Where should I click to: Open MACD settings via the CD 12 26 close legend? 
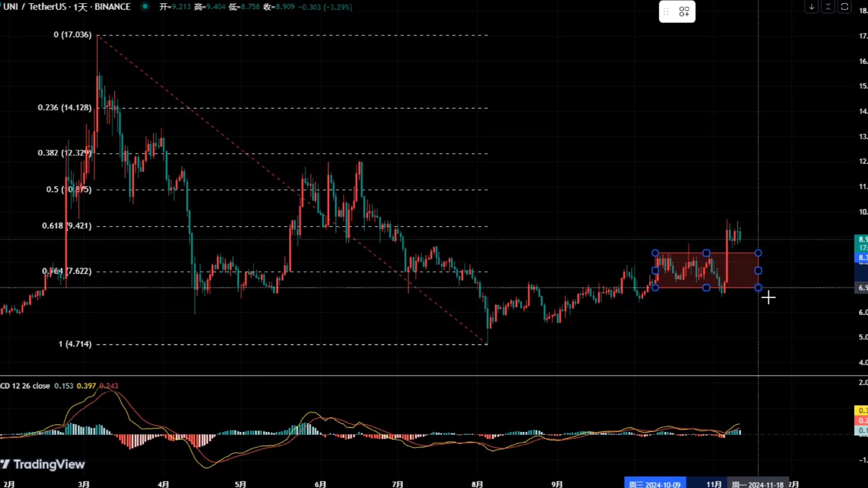(25, 386)
